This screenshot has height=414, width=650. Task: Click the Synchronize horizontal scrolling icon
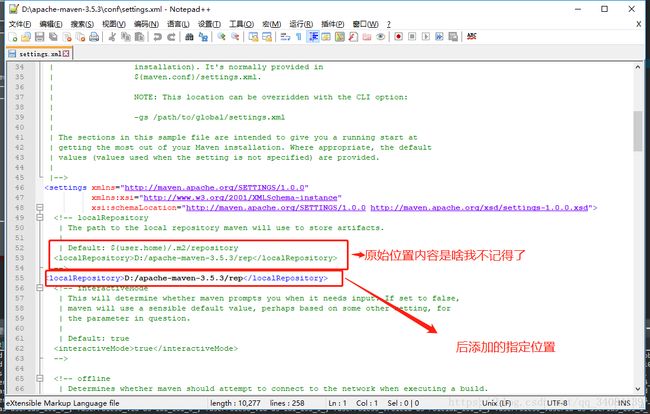pos(267,37)
